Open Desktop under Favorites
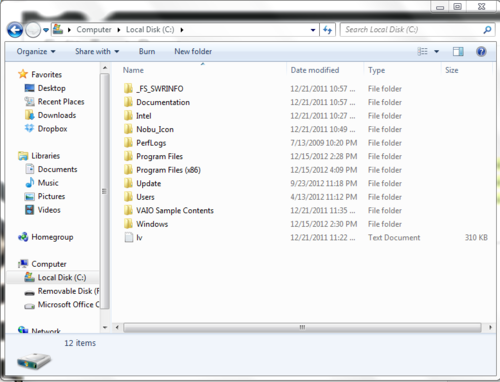500x382 pixels. coord(52,88)
